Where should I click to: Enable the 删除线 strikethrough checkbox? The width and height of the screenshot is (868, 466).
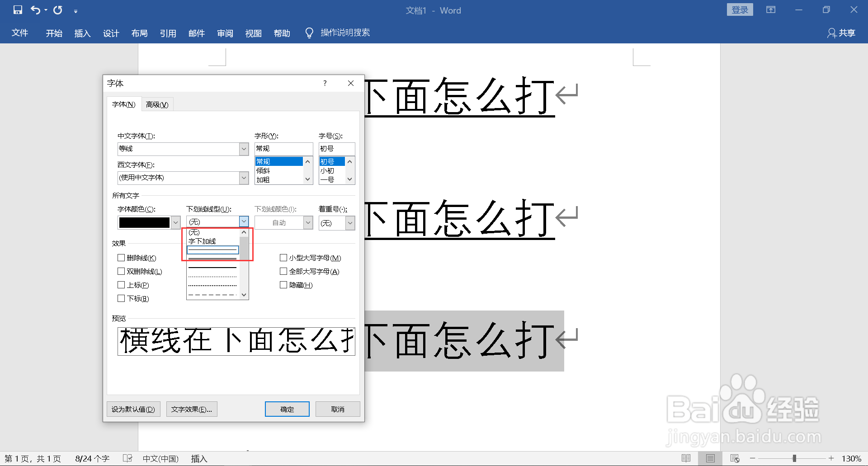(121, 258)
